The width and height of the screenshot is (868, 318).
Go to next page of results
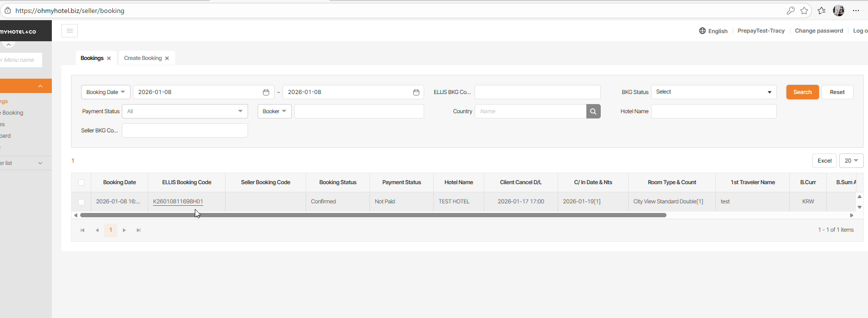[x=124, y=230]
